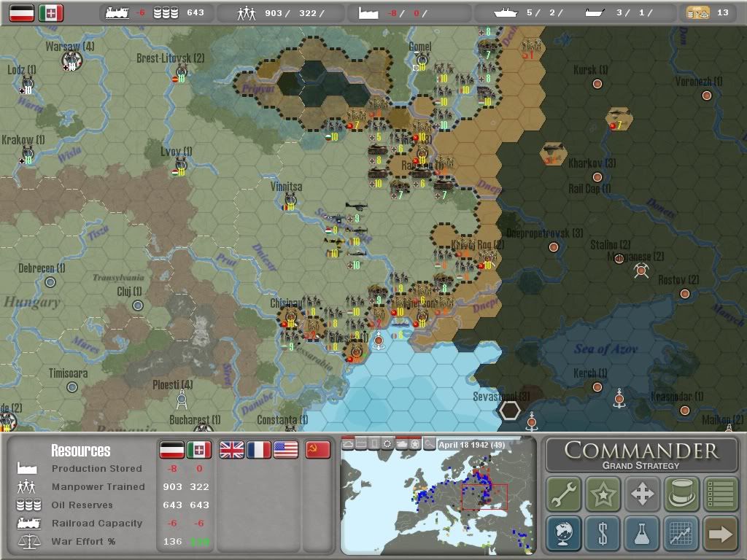Click the factory production icon in top bar
This screenshot has width=747, height=560.
click(x=368, y=13)
